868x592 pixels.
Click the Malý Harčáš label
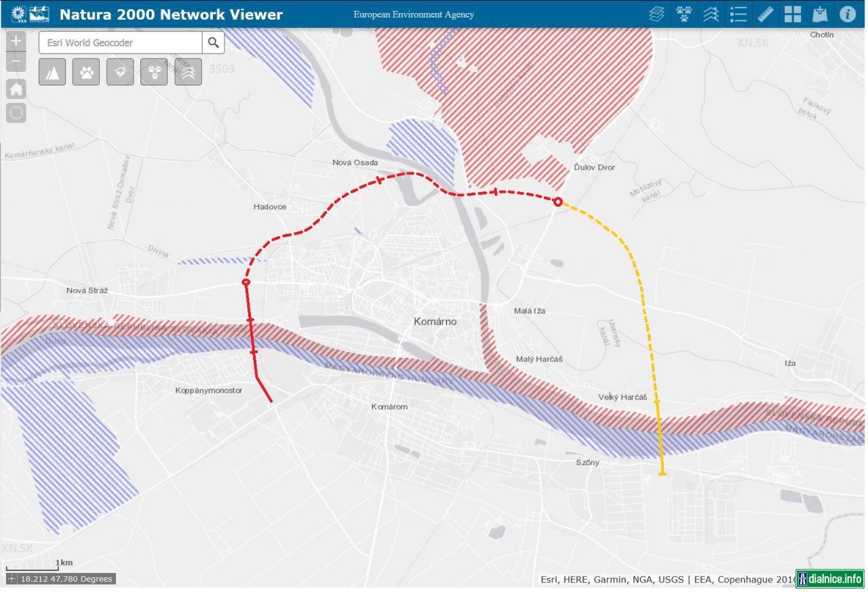point(539,359)
